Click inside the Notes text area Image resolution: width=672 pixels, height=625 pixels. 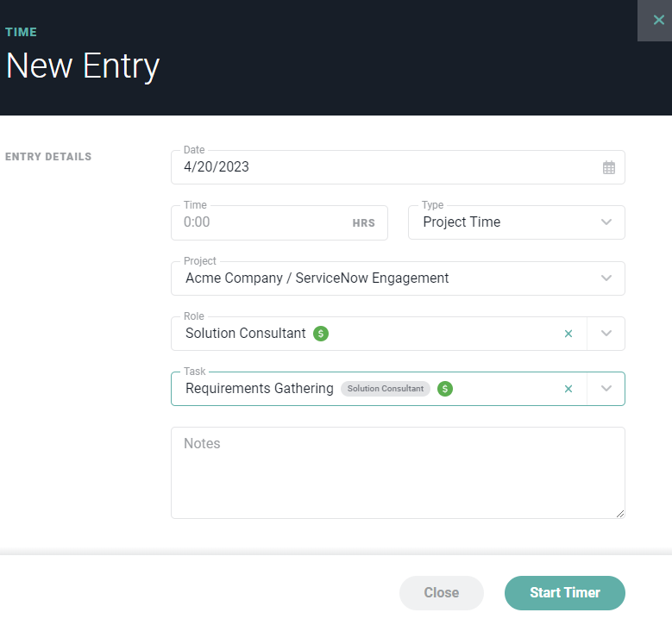pyautogui.click(x=398, y=473)
